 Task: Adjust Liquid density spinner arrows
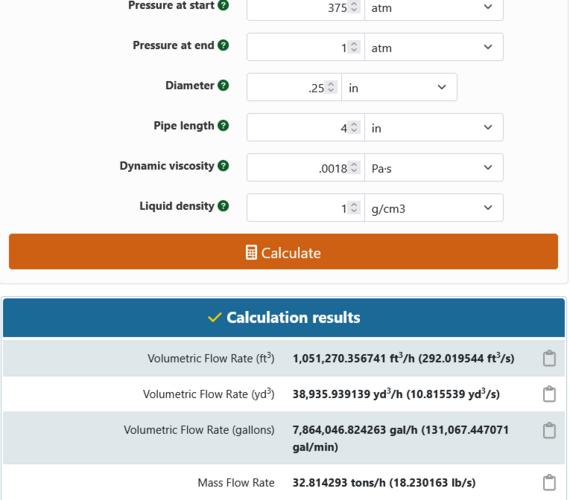point(354,207)
